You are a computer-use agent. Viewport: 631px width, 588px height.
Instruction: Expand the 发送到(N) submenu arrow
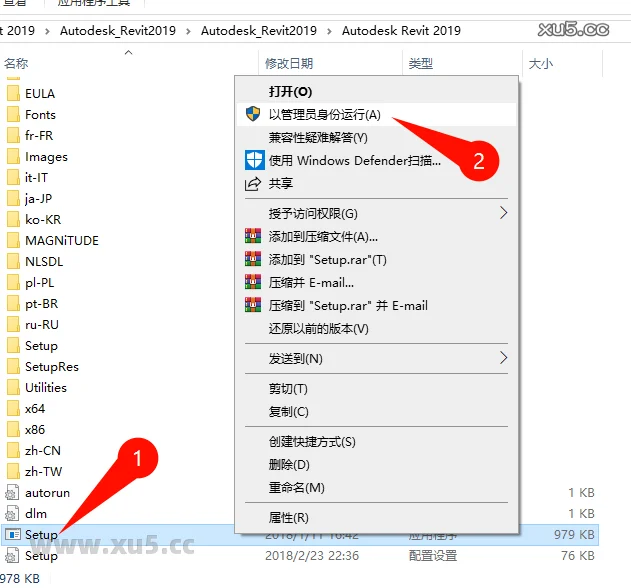click(x=503, y=358)
